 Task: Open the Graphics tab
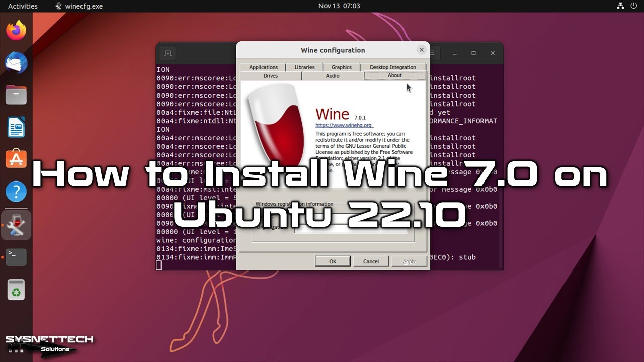tap(342, 67)
